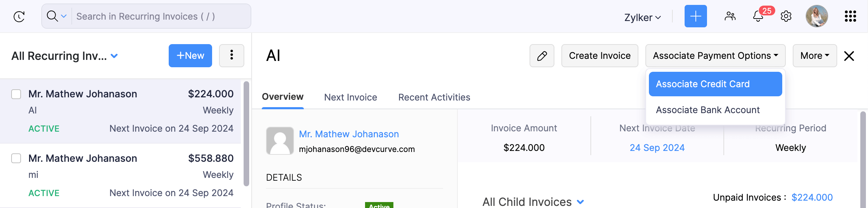This screenshot has width=868, height=208.
Task: Edit the AI profile using the pencil icon
Action: tap(542, 56)
